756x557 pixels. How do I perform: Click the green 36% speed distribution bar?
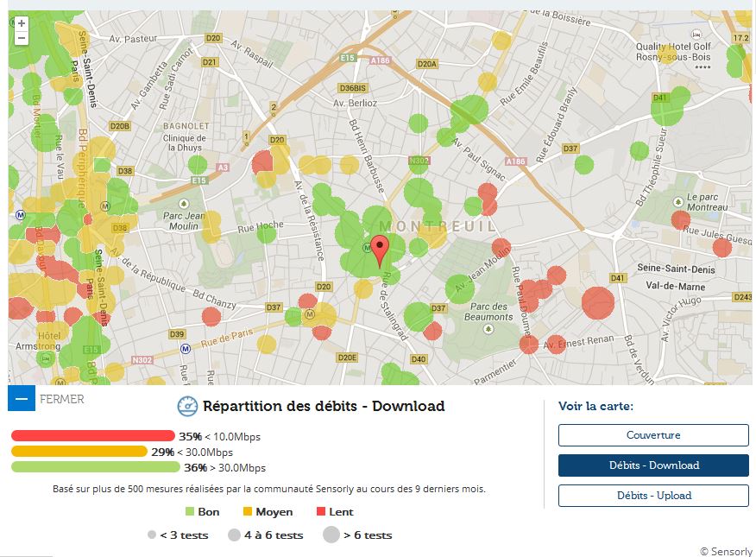point(95,467)
